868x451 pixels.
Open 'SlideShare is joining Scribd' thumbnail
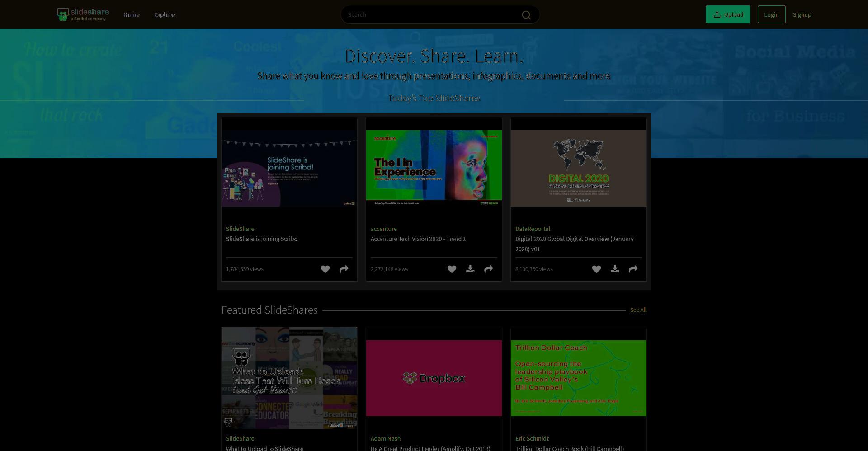(289, 169)
